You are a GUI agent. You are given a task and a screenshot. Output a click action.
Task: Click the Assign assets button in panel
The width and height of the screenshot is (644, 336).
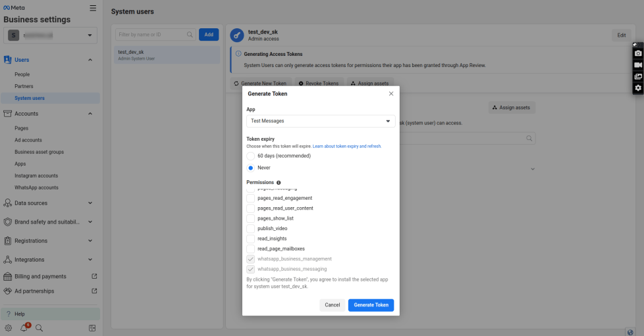(x=512, y=108)
